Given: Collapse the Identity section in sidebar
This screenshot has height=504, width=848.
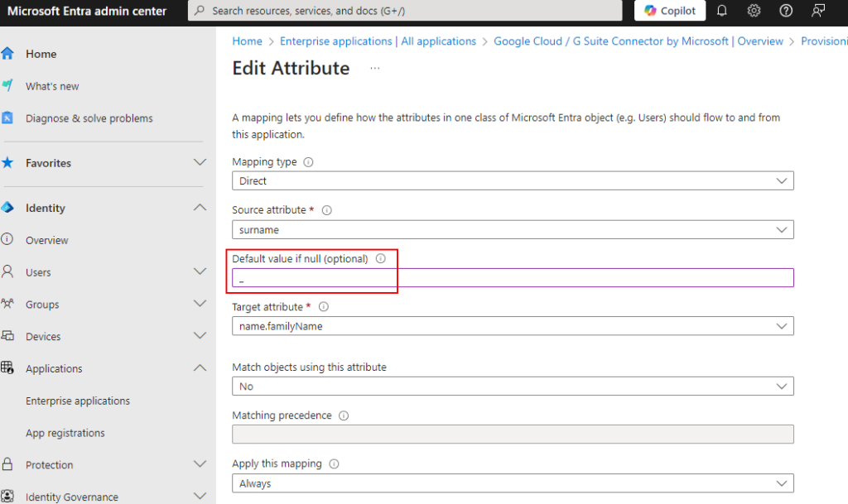Looking at the screenshot, I should click(200, 208).
